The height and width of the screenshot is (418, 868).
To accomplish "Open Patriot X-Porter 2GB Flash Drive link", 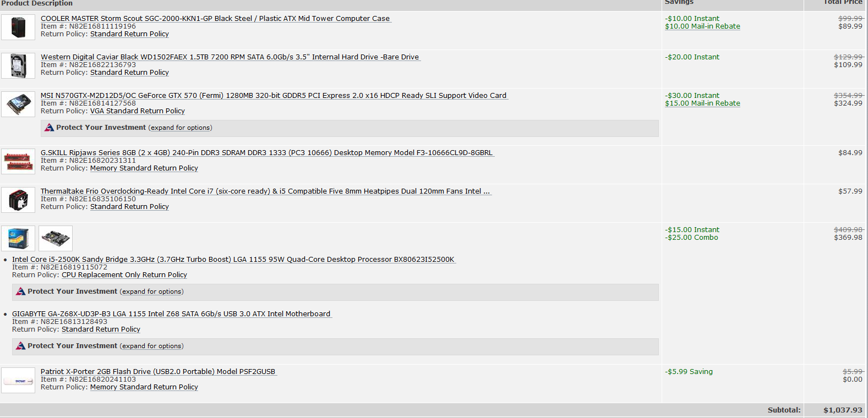I will click(x=158, y=372).
